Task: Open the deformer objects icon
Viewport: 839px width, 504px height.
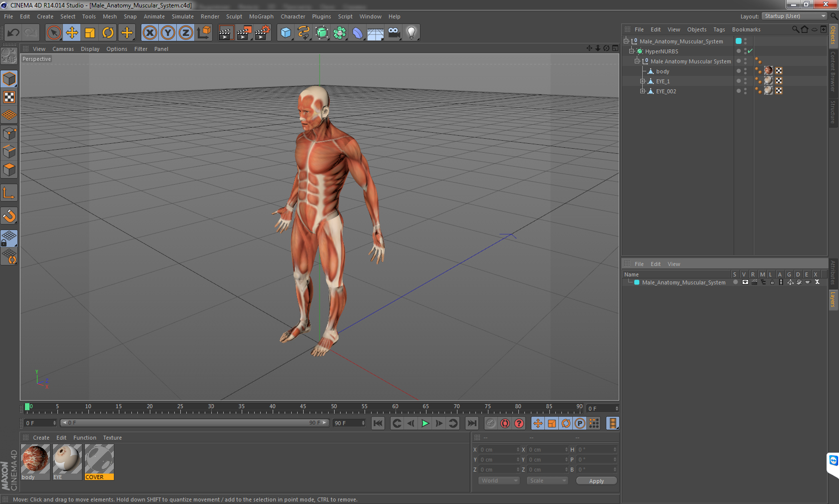Action: pos(358,33)
